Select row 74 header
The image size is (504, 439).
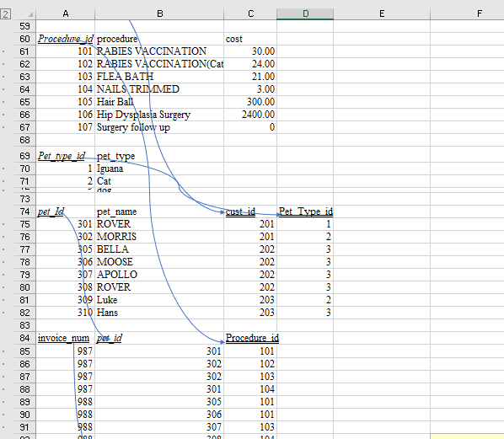tap(24, 211)
